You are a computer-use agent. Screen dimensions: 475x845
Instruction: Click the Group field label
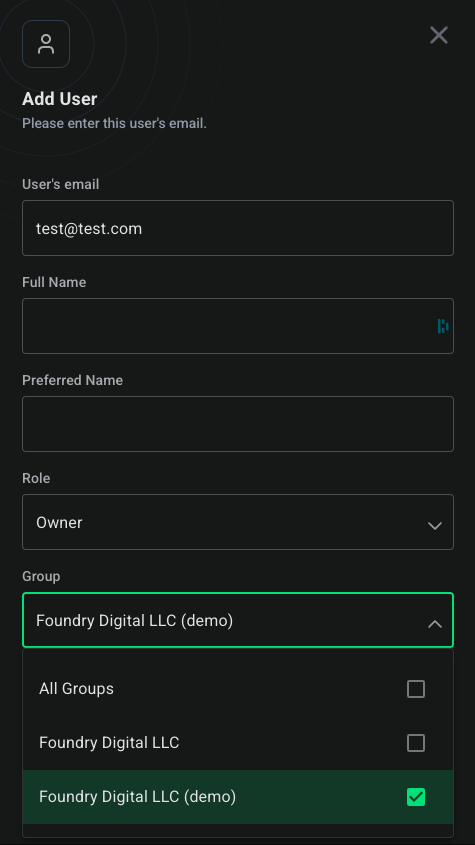click(41, 577)
